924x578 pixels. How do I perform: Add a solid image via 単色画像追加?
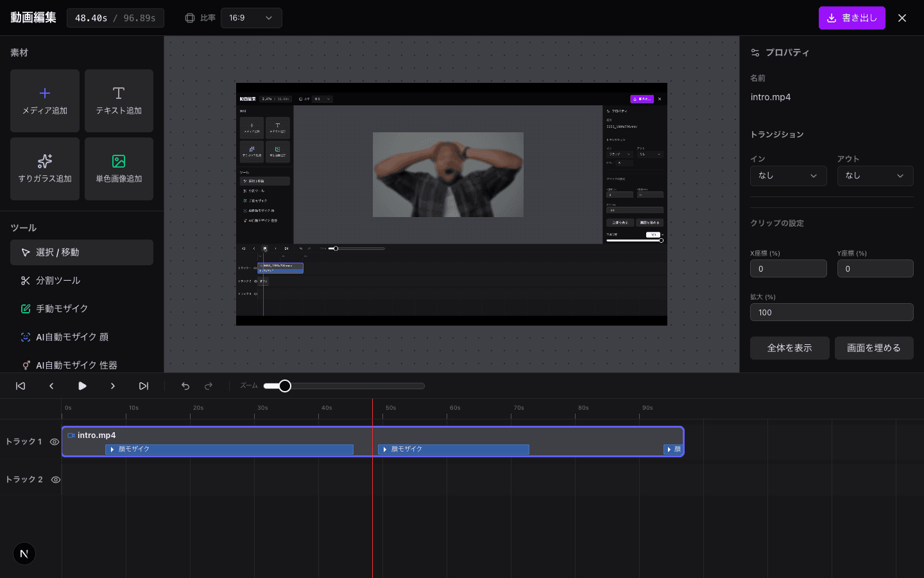tap(119, 169)
